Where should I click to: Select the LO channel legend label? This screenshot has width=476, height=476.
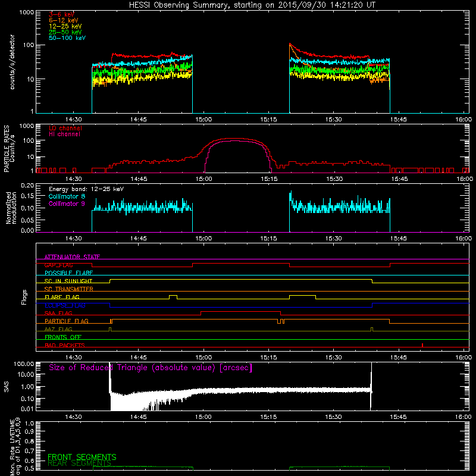click(x=65, y=128)
